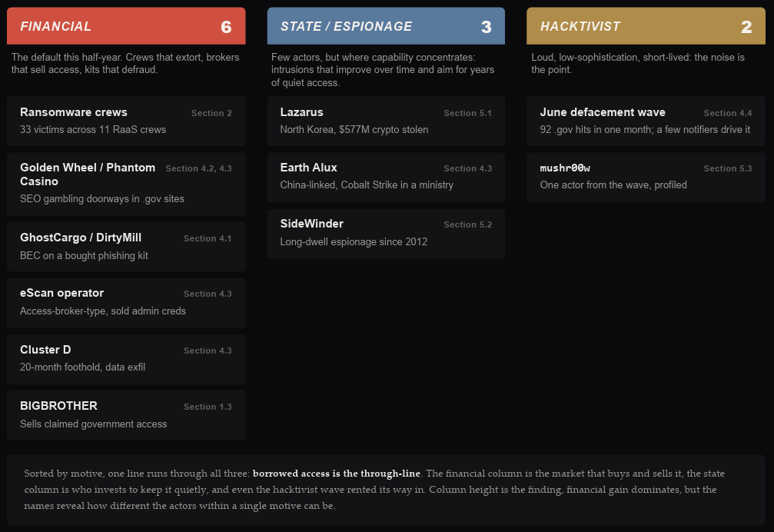
Task: Click the bold 'borrowed access is the through-line' text
Action: (x=336, y=474)
